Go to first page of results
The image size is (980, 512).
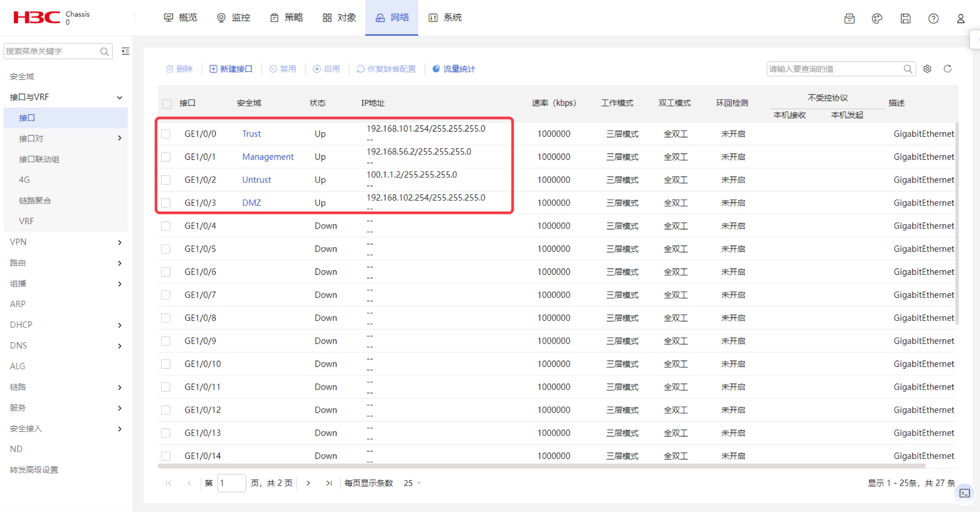point(168,483)
